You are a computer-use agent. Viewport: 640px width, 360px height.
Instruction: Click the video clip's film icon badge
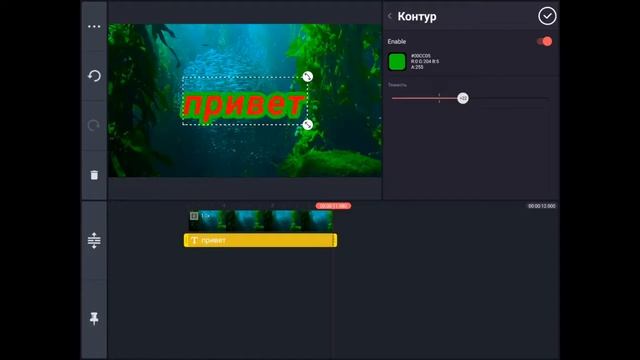click(x=194, y=216)
